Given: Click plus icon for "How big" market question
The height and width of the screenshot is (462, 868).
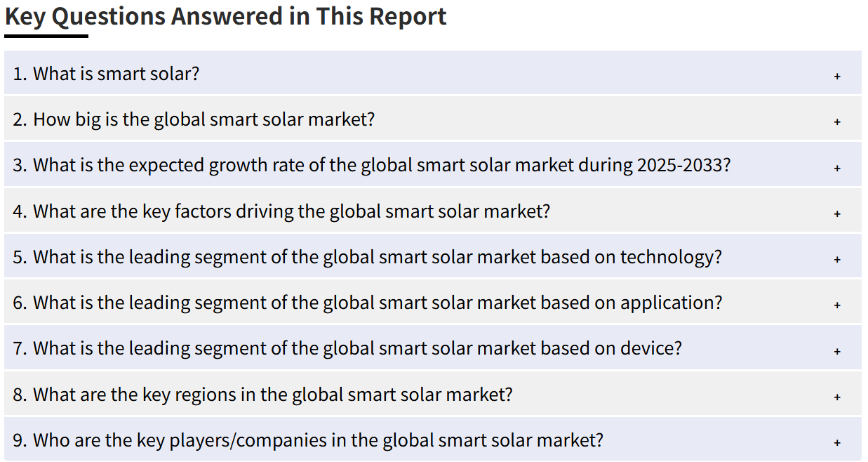Looking at the screenshot, I should pyautogui.click(x=837, y=121).
